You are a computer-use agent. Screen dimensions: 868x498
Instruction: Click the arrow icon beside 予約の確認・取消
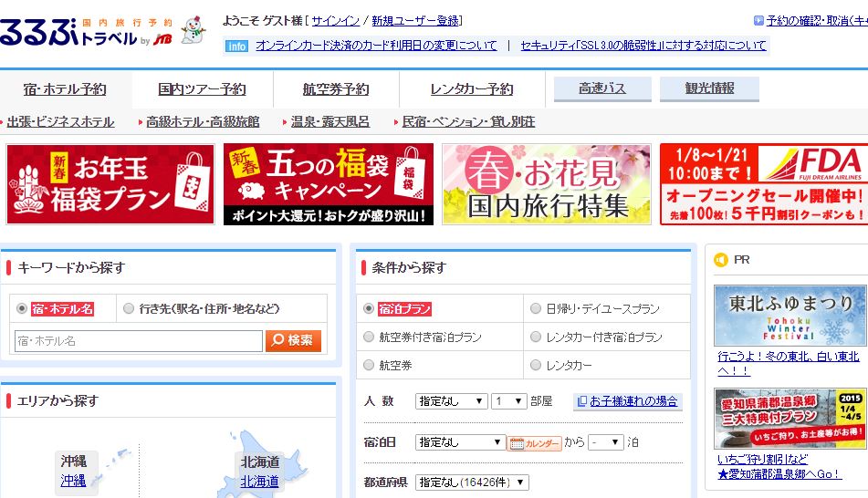[758, 21]
